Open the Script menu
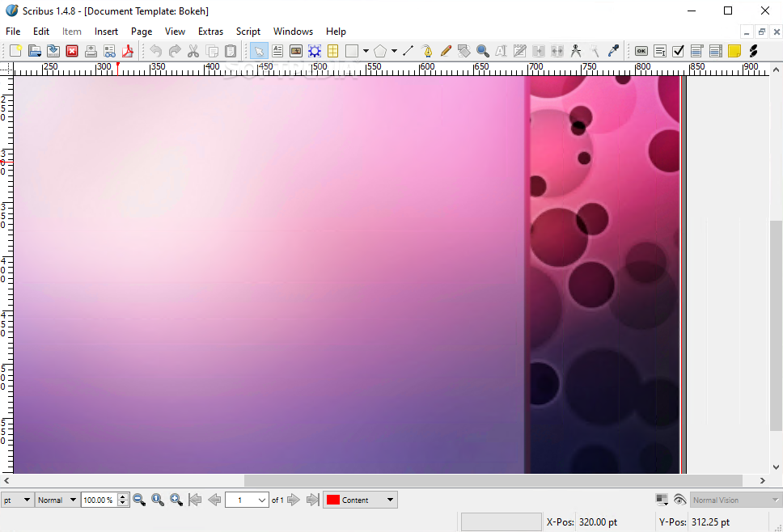783x532 pixels. (x=248, y=32)
